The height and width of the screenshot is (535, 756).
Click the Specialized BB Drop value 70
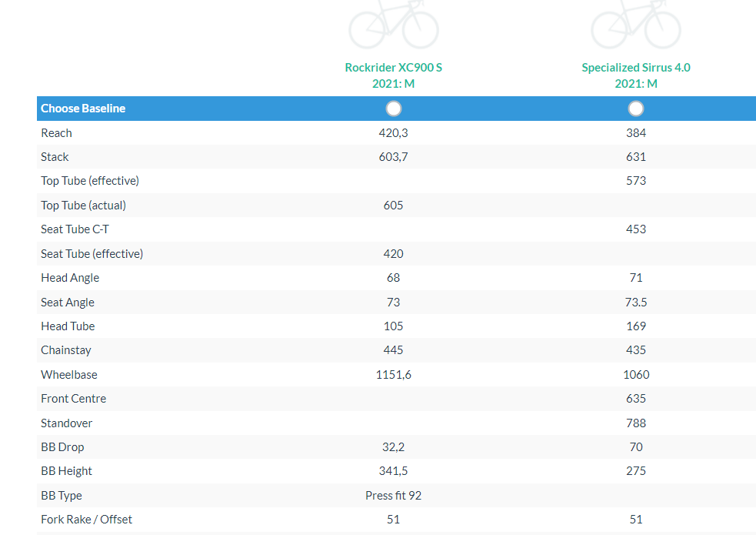pyautogui.click(x=636, y=447)
